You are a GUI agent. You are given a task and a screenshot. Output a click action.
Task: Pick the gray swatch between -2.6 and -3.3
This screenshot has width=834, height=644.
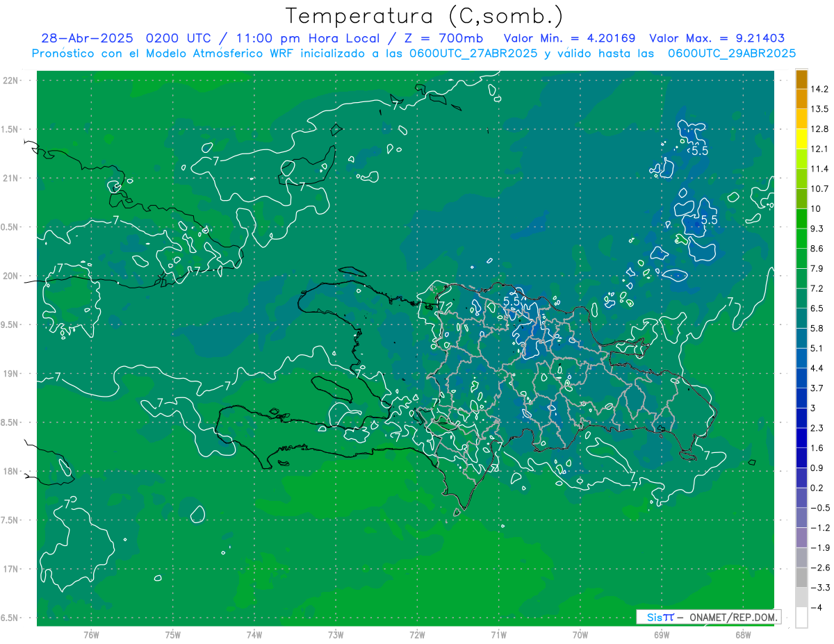coord(801,578)
